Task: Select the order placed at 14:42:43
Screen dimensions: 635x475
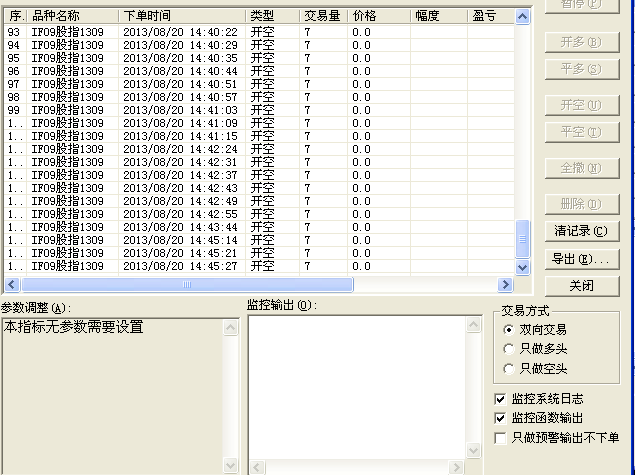Action: (259, 188)
